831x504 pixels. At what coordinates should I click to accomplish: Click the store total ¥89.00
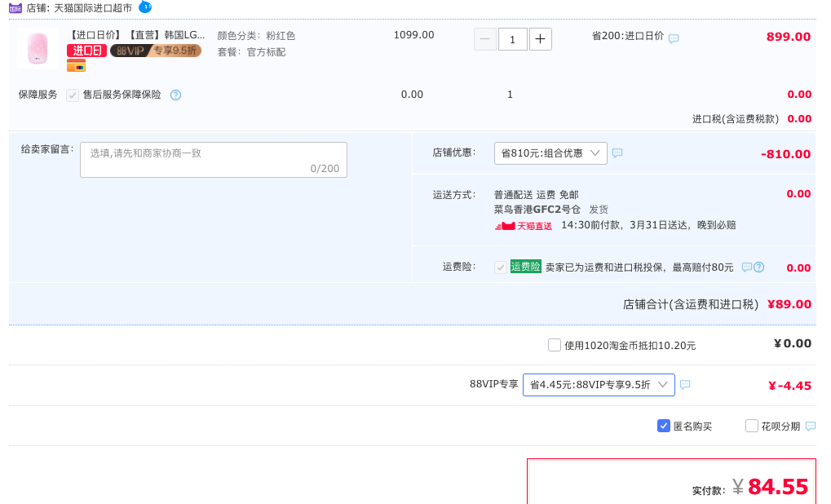(x=789, y=304)
